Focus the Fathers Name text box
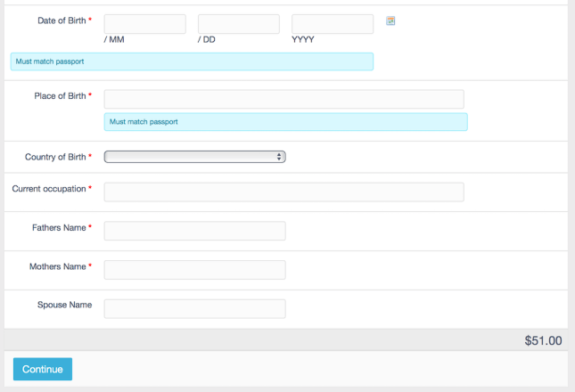The width and height of the screenshot is (575, 392). 194,231
